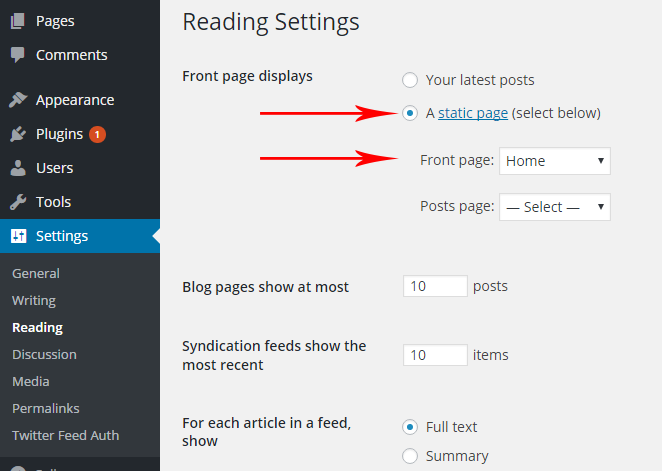Viewport: 662px width, 471px height.
Task: Select the 'A static page' radio button
Action: [x=409, y=113]
